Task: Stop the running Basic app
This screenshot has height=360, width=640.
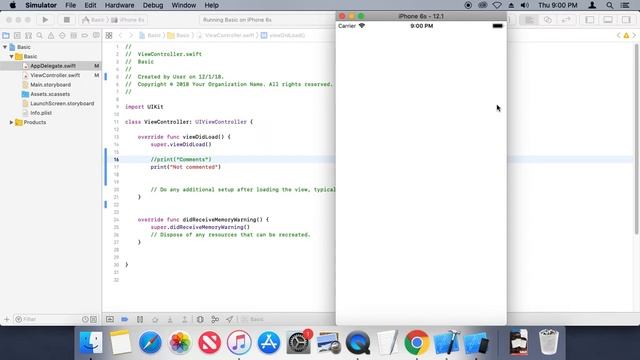Action: pyautogui.click(x=67, y=20)
